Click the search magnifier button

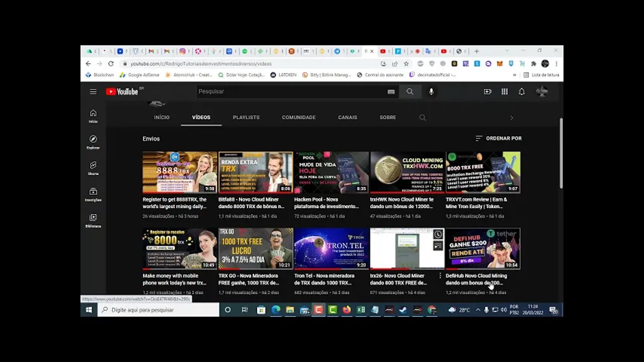pos(410,92)
